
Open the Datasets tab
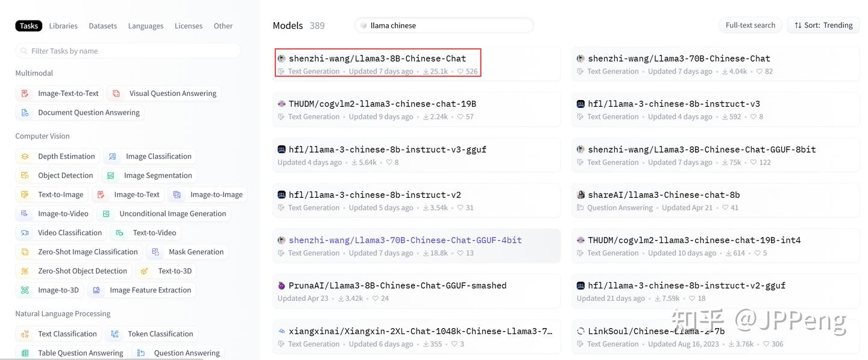(103, 26)
